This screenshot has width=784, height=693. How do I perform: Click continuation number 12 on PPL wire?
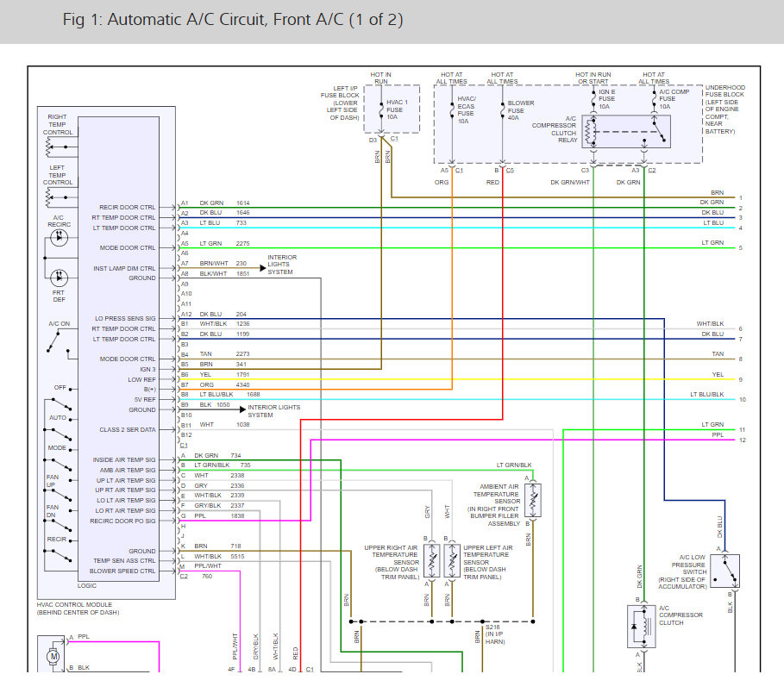pos(743,440)
